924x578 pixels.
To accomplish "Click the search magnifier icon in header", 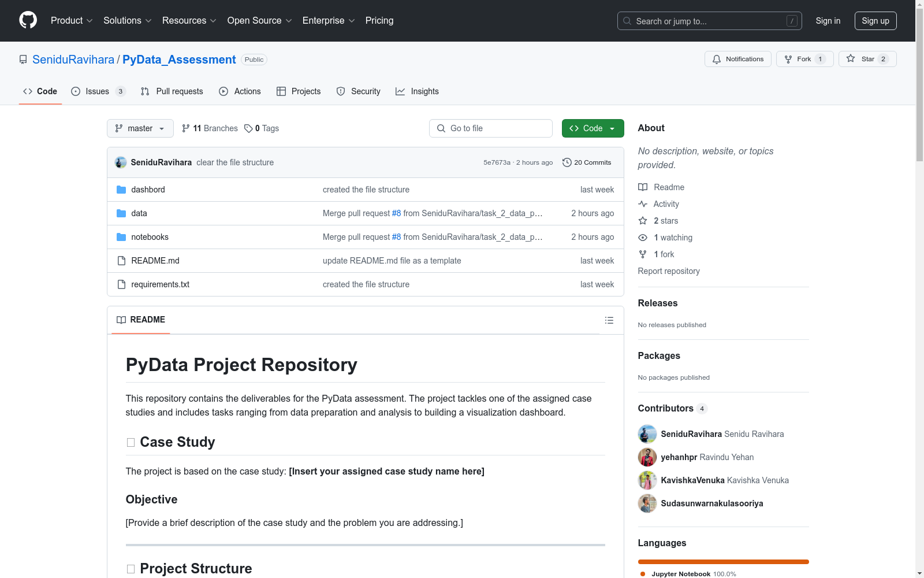I will [x=627, y=21].
